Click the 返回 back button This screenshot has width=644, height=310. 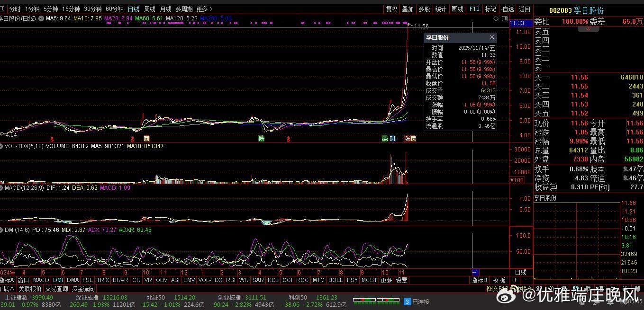pos(525,9)
